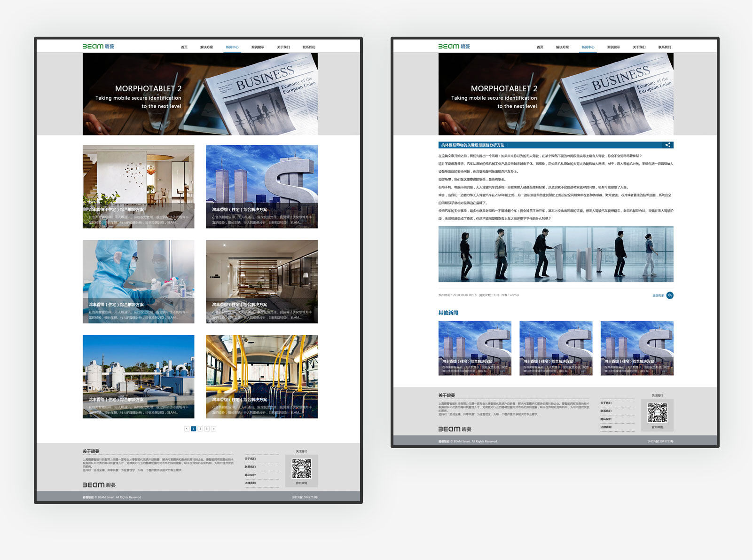Screen dimensions: 753x560
Task: Click BEAM Smart copyright text on article page
Action: tap(468, 442)
